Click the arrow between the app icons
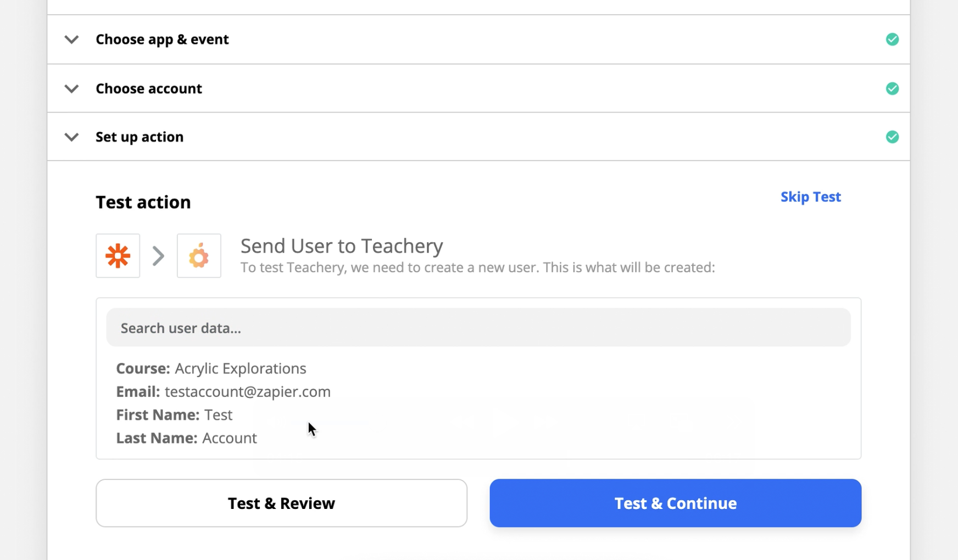The height and width of the screenshot is (560, 958). click(x=158, y=256)
